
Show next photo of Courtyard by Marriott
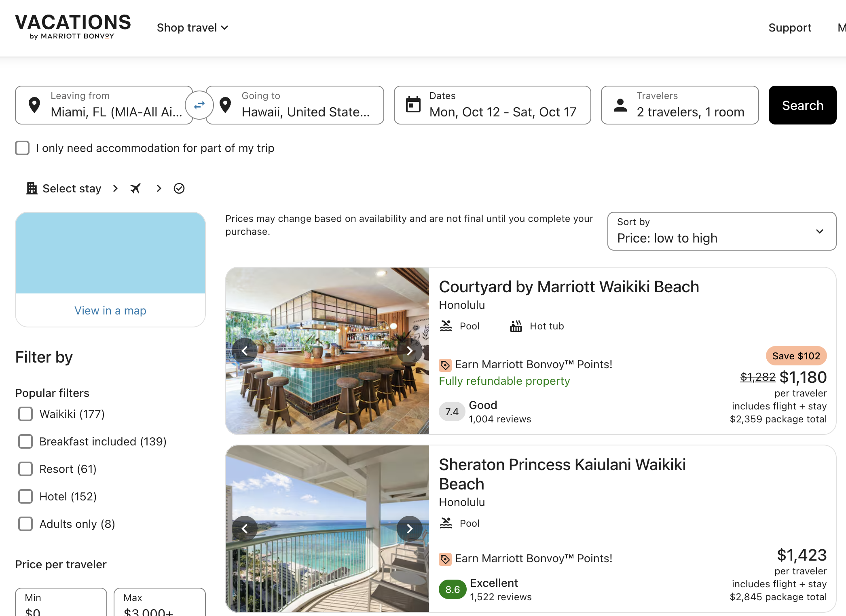[410, 351]
